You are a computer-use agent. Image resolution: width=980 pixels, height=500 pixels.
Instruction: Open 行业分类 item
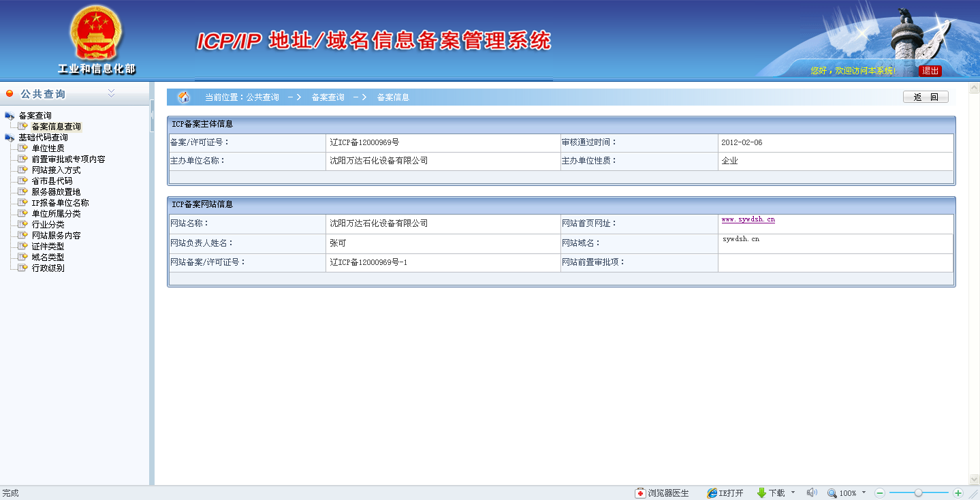48,225
